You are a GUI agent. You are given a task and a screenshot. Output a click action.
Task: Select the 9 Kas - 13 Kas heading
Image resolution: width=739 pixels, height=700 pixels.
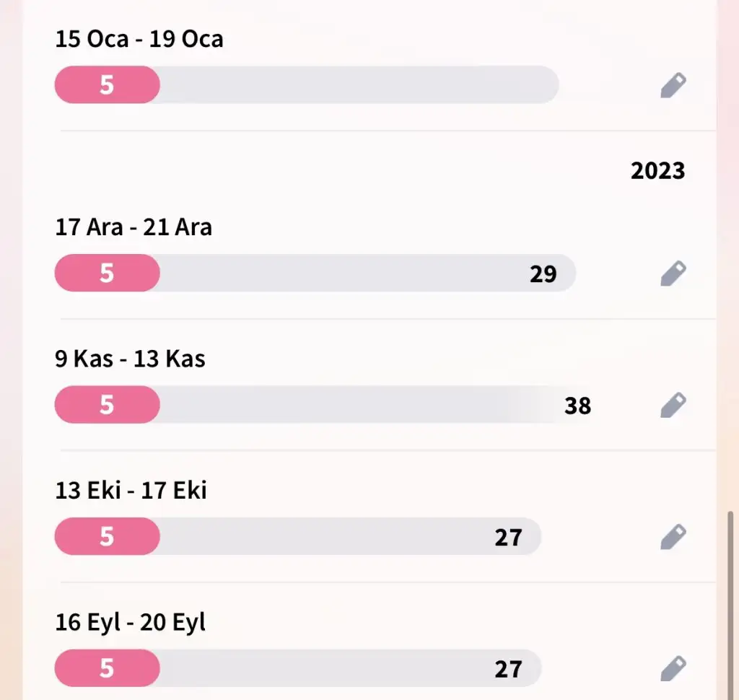point(130,359)
